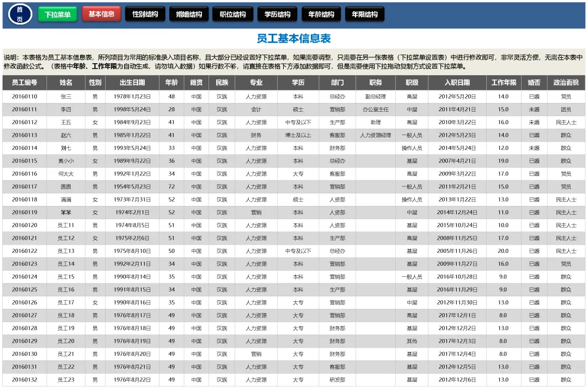Click employee number 20160125
Image resolution: width=588 pixels, height=389 pixels.
24,290
